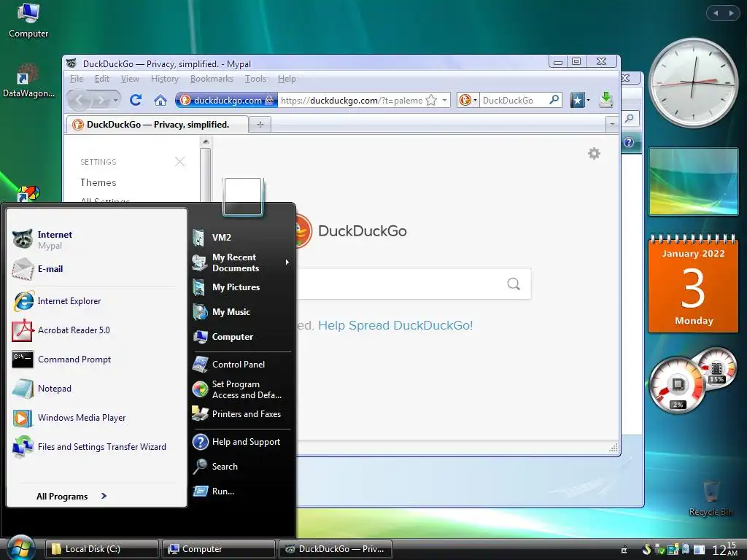
Task: Open Set Program Access and Defaults
Action: click(241, 389)
